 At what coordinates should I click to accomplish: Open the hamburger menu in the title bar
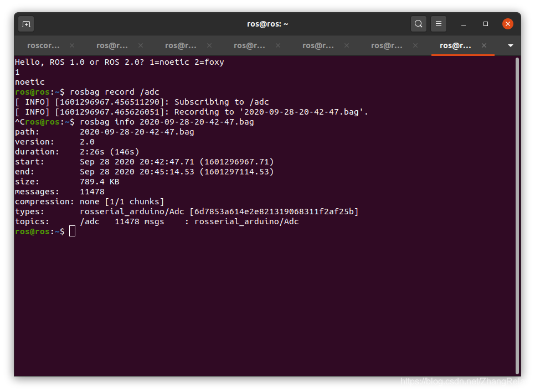pyautogui.click(x=439, y=24)
